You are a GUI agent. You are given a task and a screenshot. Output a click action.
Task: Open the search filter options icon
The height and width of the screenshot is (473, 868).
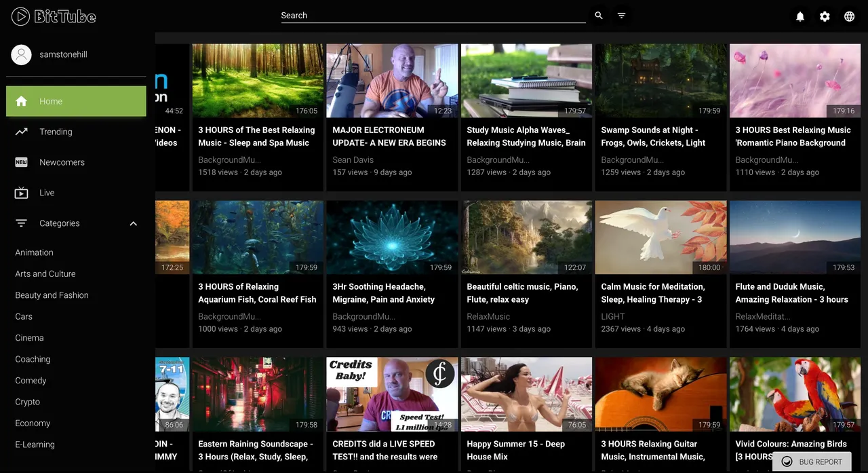click(621, 16)
